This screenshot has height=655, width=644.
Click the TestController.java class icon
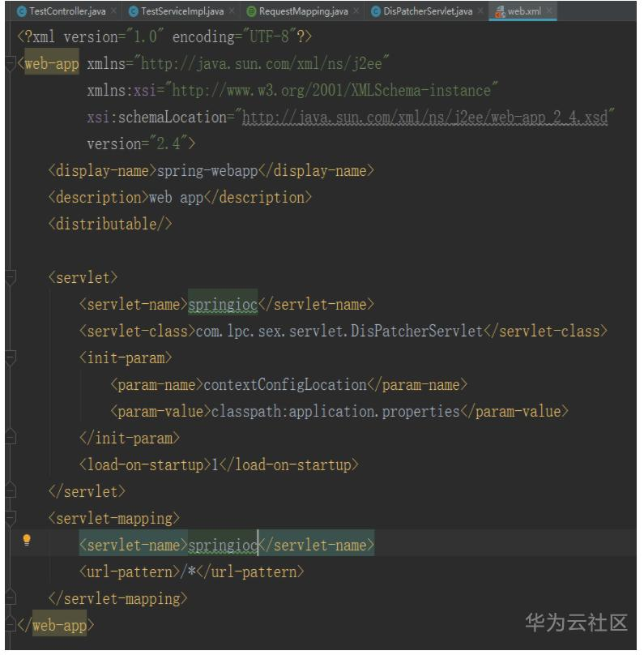(x=21, y=11)
